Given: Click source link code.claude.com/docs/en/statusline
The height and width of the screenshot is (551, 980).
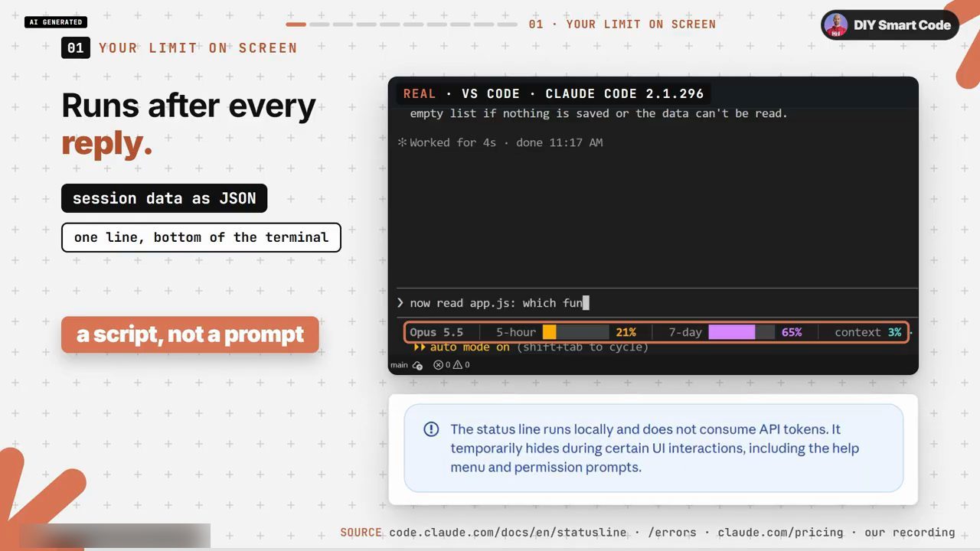Looking at the screenshot, I should (508, 533).
